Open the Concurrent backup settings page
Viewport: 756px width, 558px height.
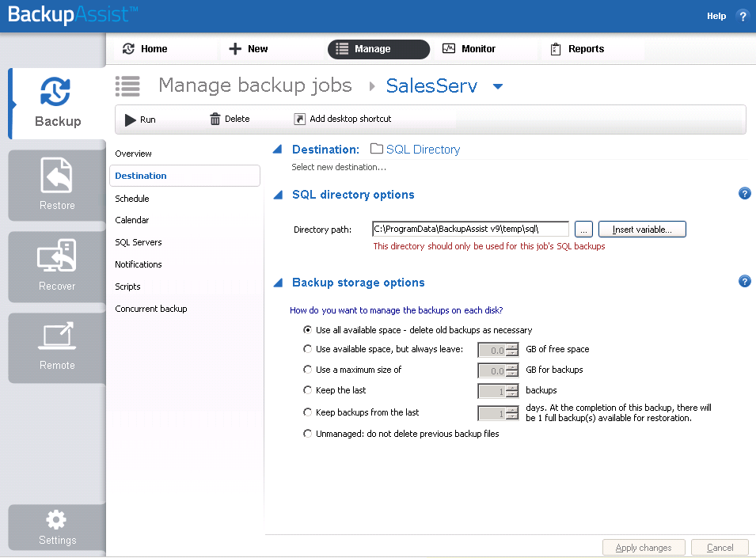point(151,309)
